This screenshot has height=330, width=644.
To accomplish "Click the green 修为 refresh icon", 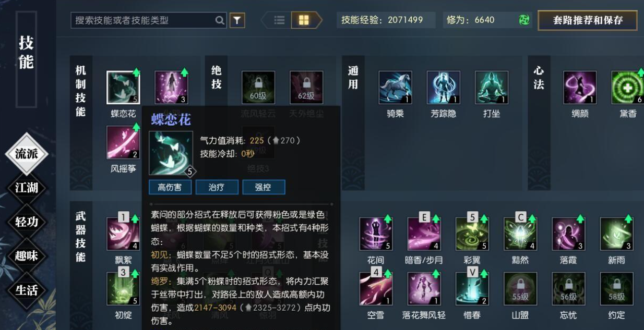I will [524, 20].
